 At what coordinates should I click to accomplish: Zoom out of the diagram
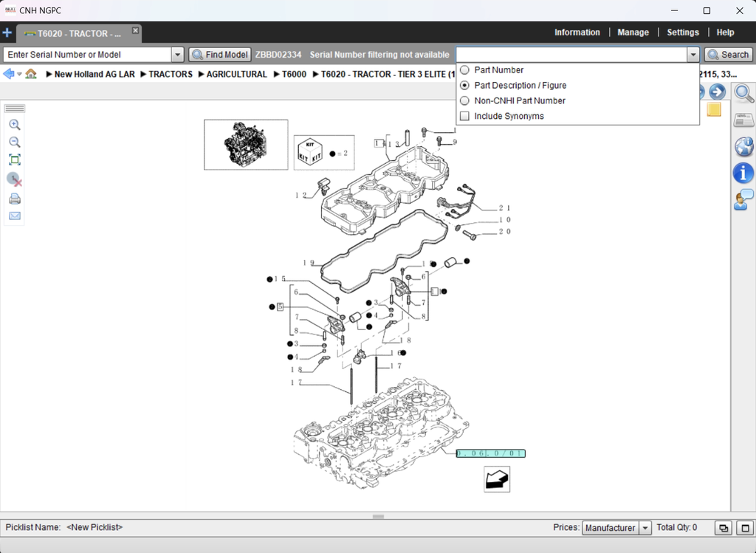[15, 142]
